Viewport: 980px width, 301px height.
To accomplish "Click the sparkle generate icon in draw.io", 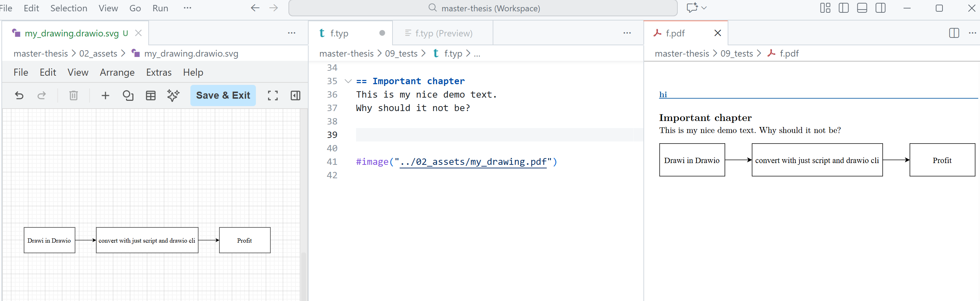I will pyautogui.click(x=173, y=95).
